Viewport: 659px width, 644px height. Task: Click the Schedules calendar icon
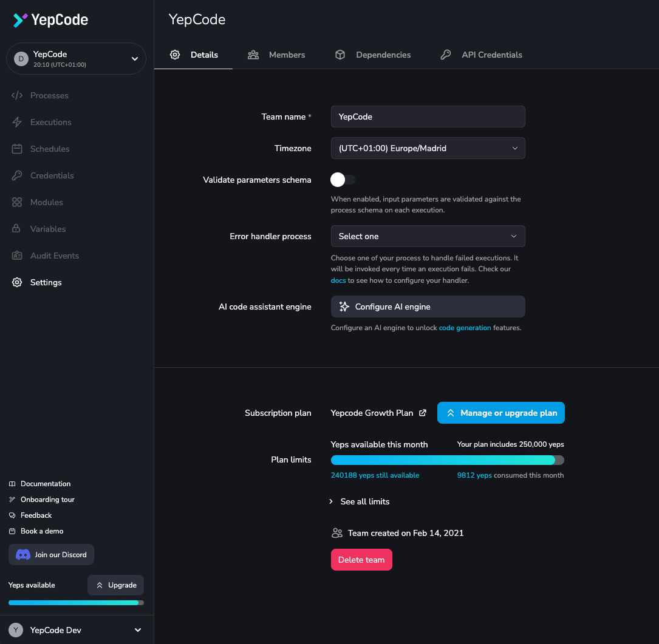point(17,149)
